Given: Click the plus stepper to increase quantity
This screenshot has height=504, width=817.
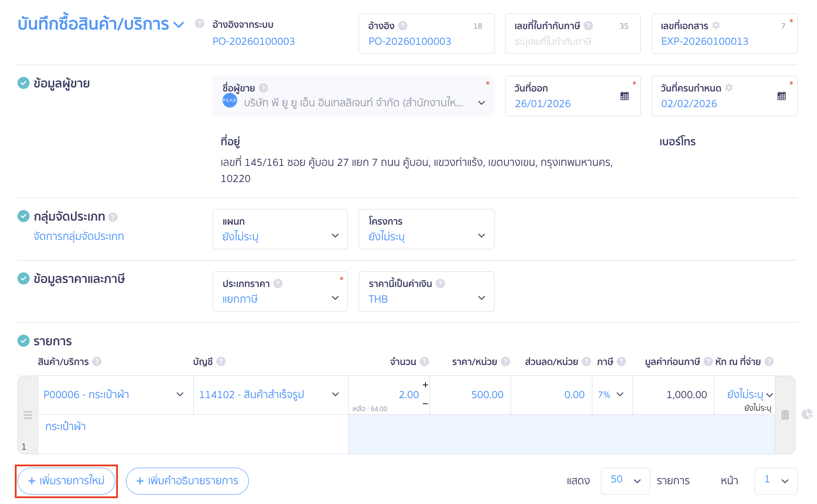Looking at the screenshot, I should pyautogui.click(x=425, y=385).
